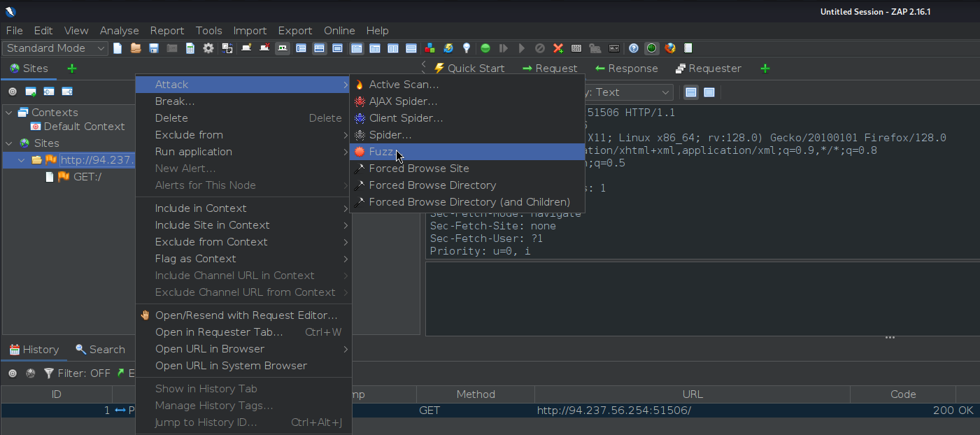Viewport: 980px width, 435px height.
Task: Click the blue help question mark icon
Action: click(x=634, y=48)
